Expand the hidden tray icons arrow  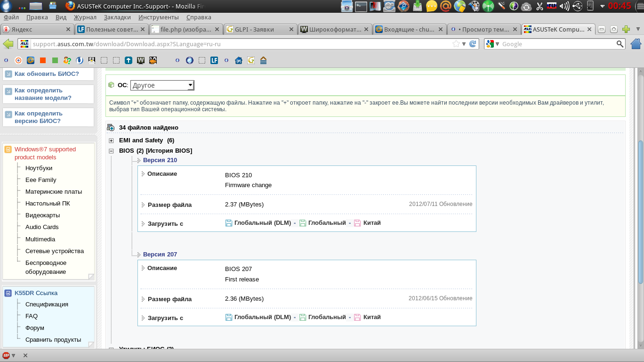602,6
